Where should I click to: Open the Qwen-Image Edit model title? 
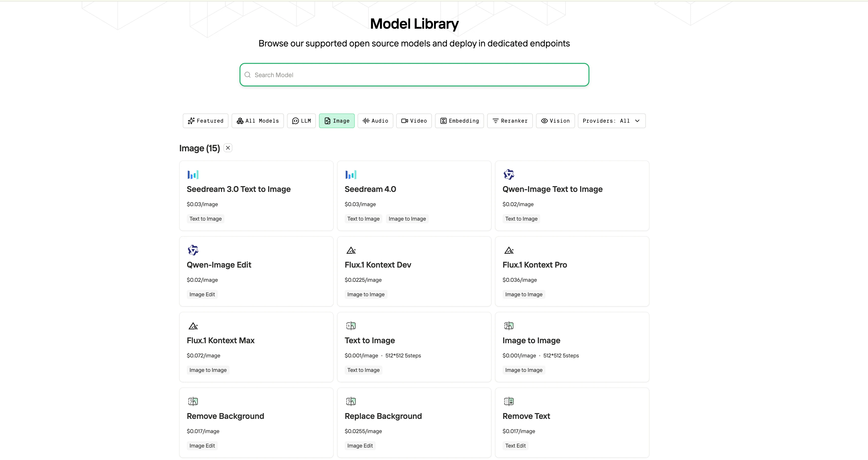point(219,265)
